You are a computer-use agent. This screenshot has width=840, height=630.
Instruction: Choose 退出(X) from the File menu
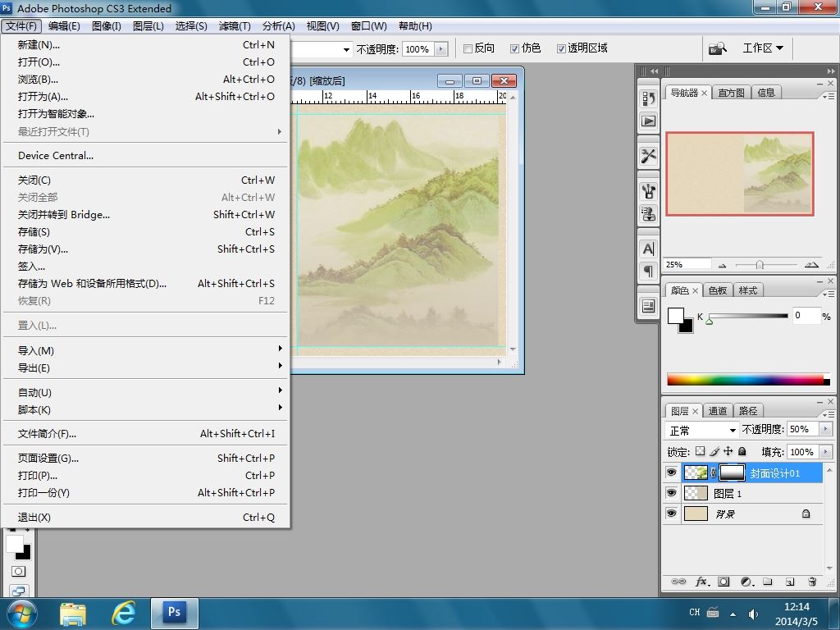[145, 518]
